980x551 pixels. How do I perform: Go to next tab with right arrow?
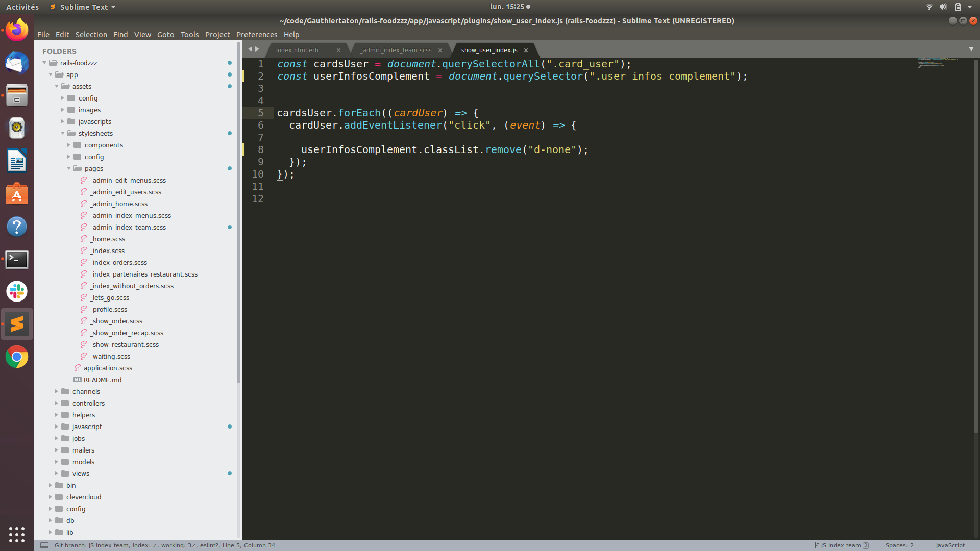257,49
